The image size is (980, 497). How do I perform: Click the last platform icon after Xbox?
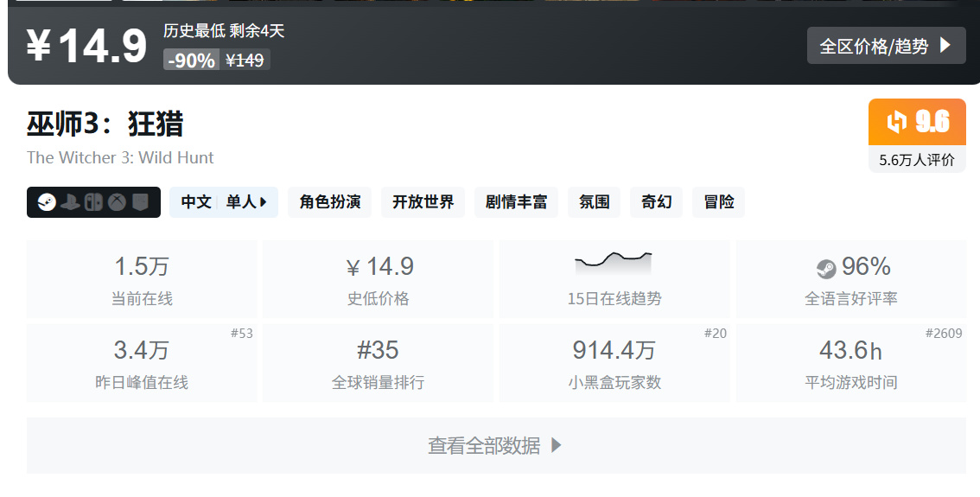tap(140, 202)
